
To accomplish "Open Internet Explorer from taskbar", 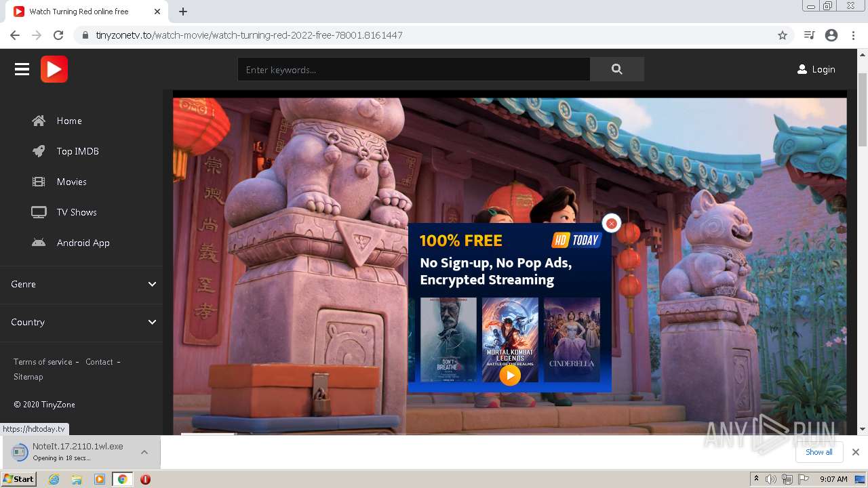I will point(54,479).
